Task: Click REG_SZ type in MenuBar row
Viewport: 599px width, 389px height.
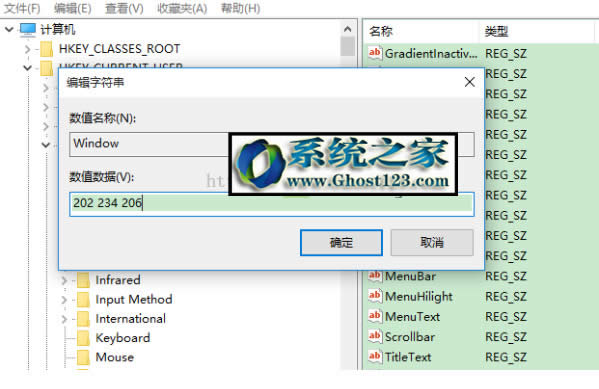Action: click(x=506, y=276)
